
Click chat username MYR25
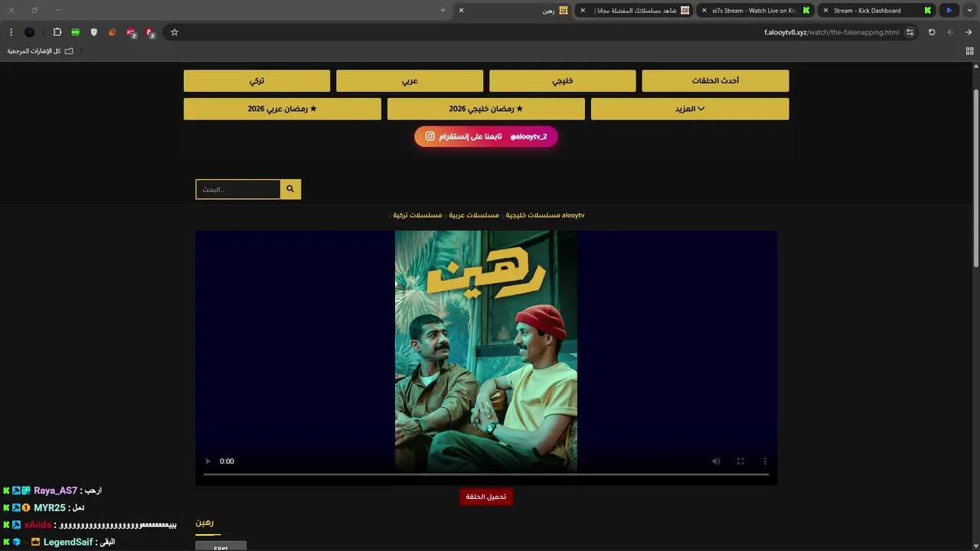[x=50, y=507]
